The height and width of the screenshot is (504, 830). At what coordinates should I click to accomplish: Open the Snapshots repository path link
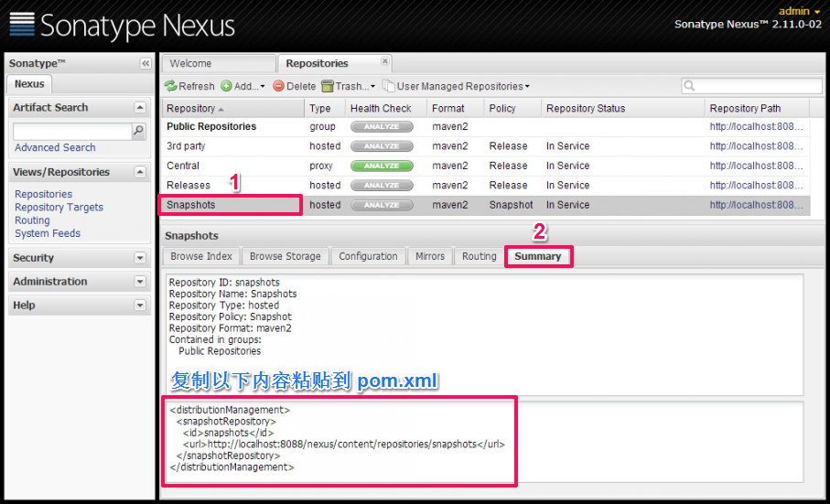tap(756, 205)
